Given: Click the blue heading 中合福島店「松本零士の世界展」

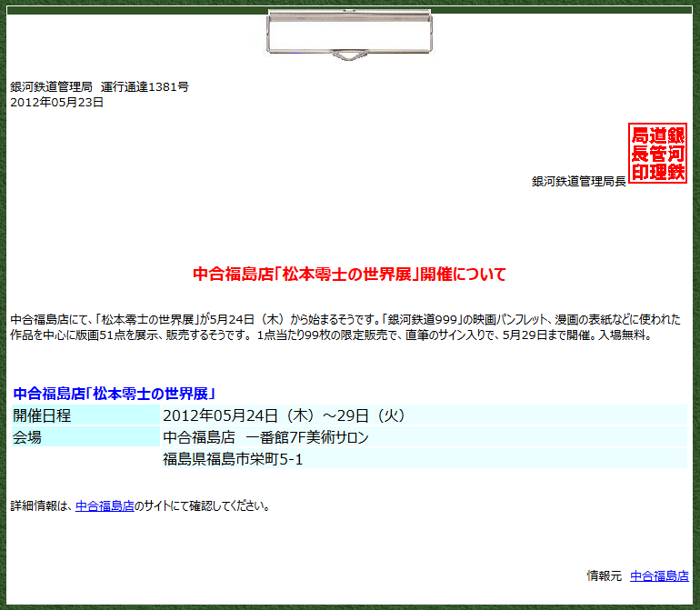Looking at the screenshot, I should (115, 394).
